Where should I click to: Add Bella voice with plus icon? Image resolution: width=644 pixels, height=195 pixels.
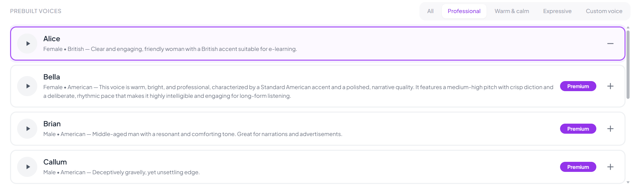coord(610,86)
